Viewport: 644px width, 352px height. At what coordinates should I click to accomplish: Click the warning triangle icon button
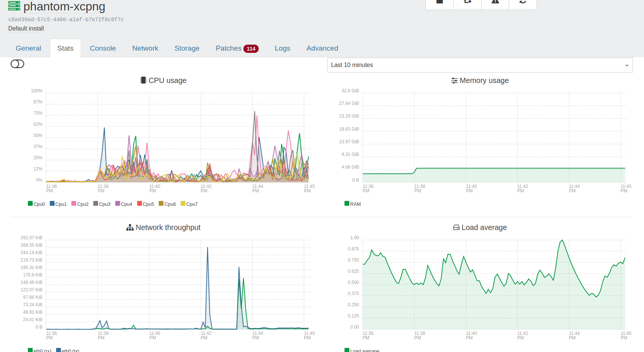click(x=495, y=2)
